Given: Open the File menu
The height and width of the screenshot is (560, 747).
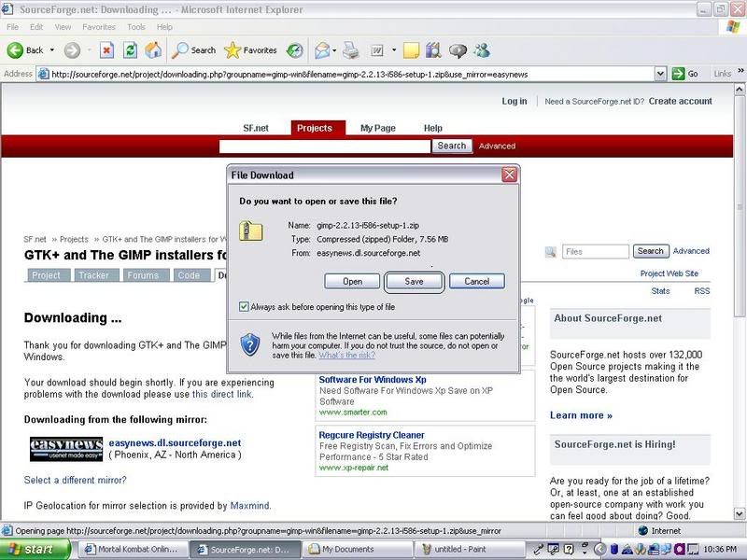Looking at the screenshot, I should click(12, 27).
